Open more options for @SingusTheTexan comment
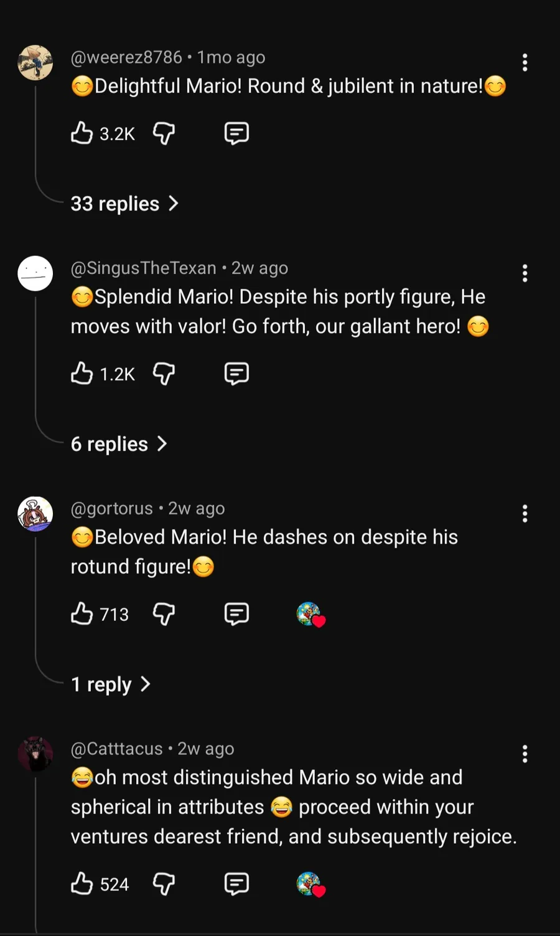The height and width of the screenshot is (936, 560). point(525,273)
